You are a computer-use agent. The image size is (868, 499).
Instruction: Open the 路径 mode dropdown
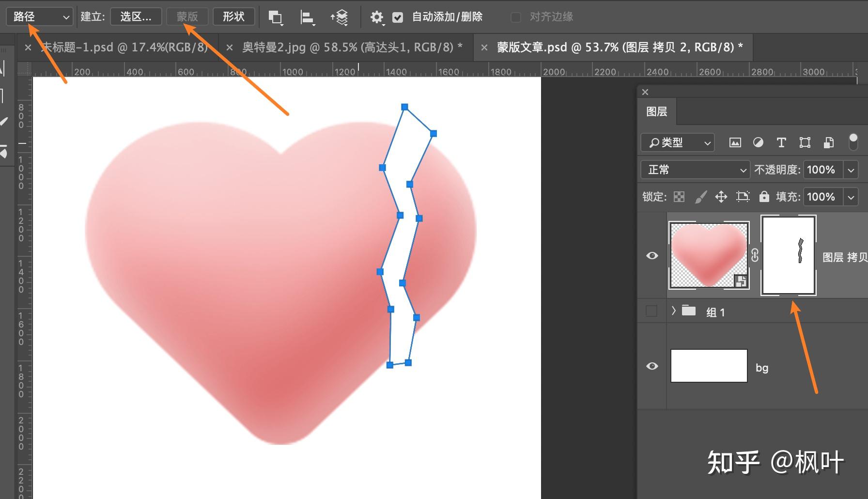[x=40, y=17]
